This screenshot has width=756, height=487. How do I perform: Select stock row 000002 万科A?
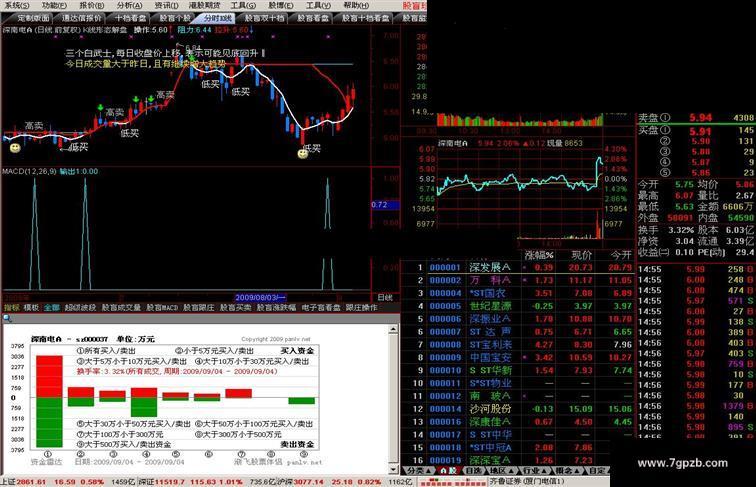[x=517, y=280]
